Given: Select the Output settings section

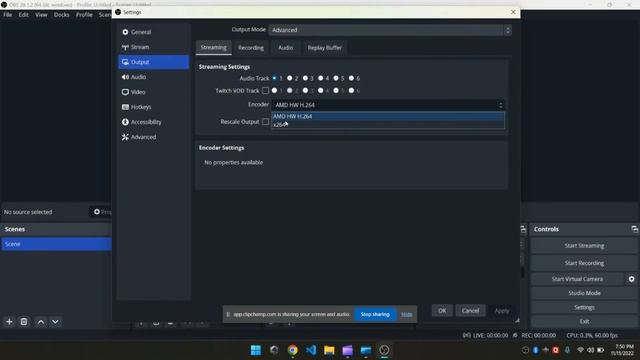Looking at the screenshot, I should pos(153,62).
